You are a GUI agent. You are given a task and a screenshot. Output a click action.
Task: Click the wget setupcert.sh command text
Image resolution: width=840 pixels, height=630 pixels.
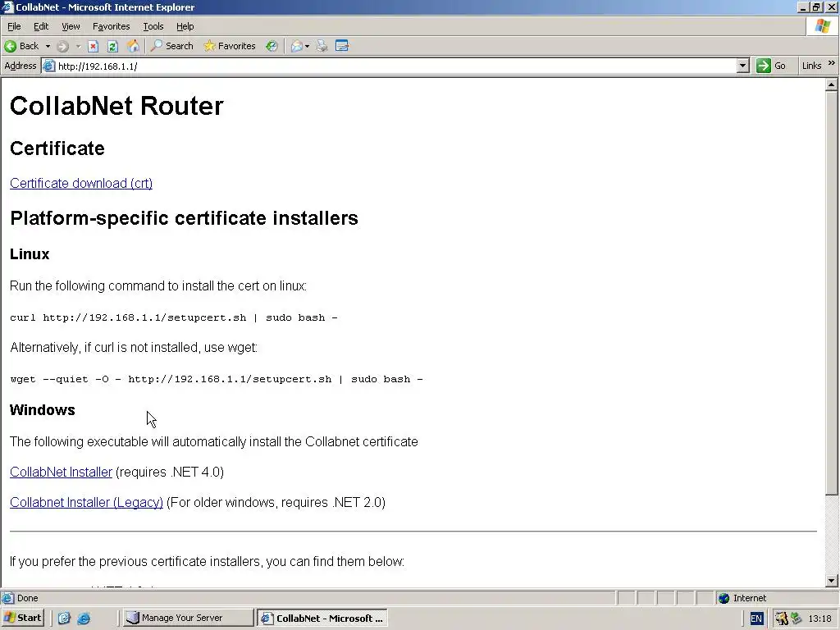(x=217, y=379)
